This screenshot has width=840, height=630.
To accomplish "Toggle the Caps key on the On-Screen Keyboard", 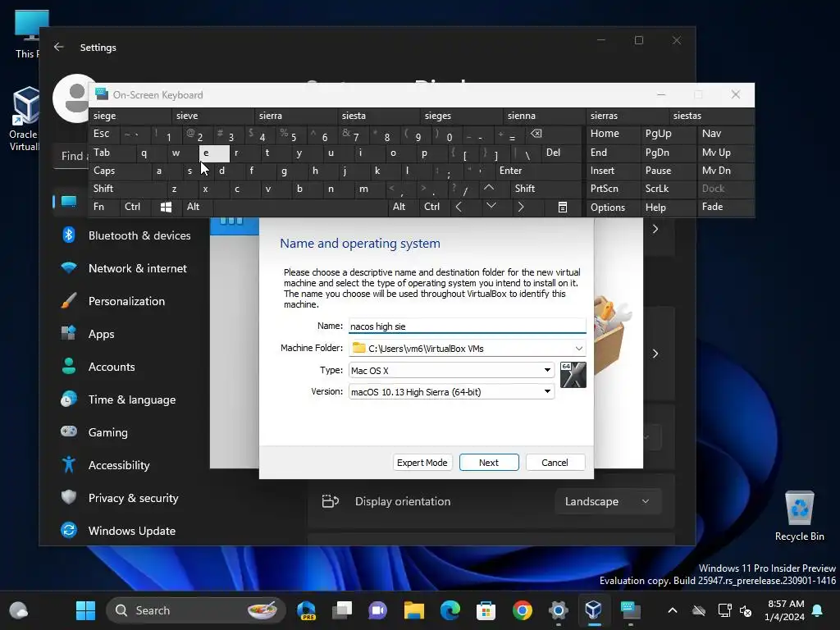I will pyautogui.click(x=119, y=171).
